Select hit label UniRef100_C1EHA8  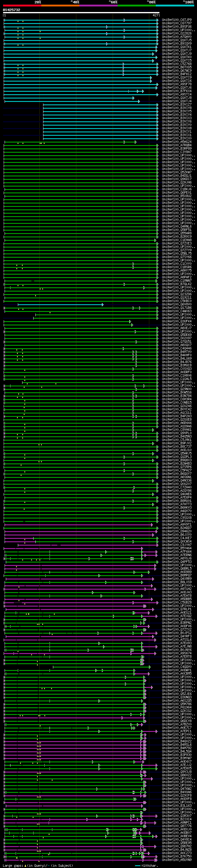[176, 240]
